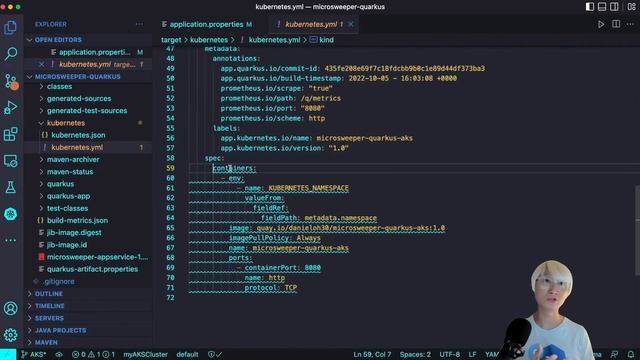Open application.properties in Open Editors
The image size is (640, 360).
pos(95,52)
